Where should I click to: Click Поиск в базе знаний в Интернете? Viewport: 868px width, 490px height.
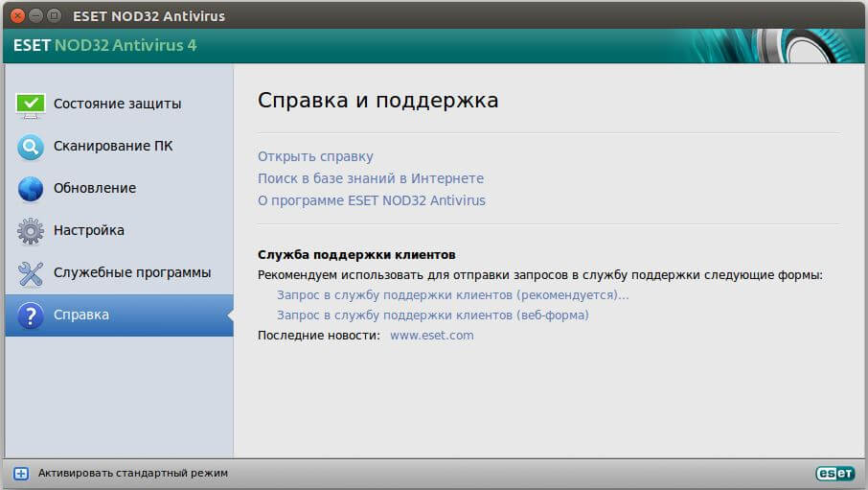(x=371, y=178)
